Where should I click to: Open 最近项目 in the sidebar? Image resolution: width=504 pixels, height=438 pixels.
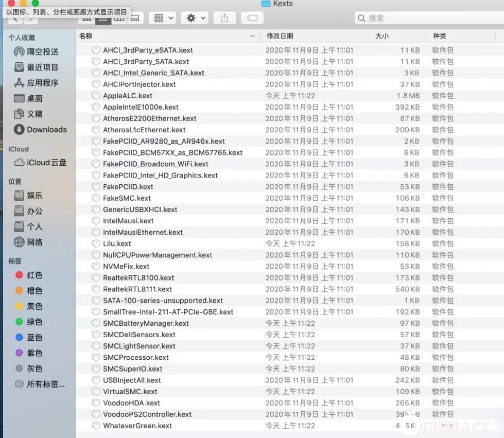(x=42, y=67)
